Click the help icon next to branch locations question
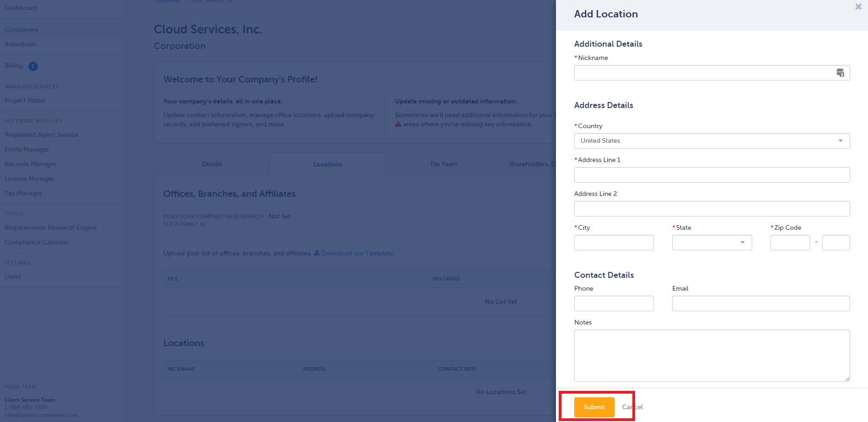This screenshot has height=422, width=868. 203,224
